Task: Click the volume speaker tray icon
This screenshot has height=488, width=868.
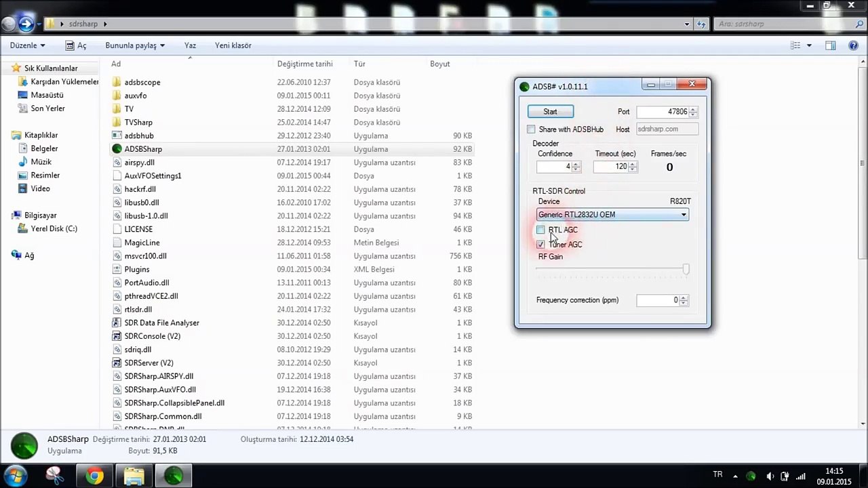Action: click(x=770, y=476)
